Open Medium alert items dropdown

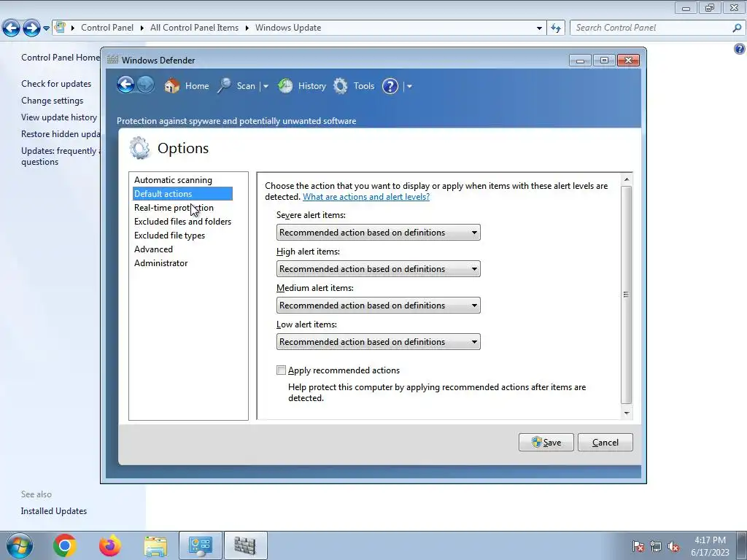pyautogui.click(x=379, y=306)
